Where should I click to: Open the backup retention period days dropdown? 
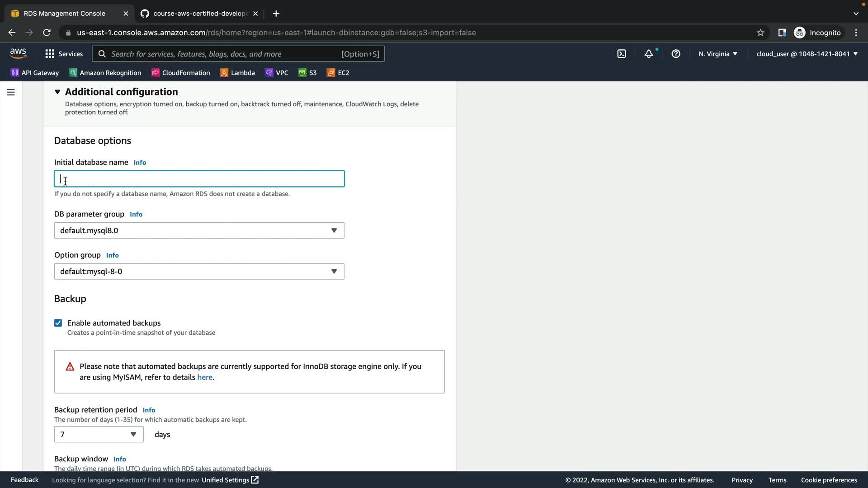99,434
